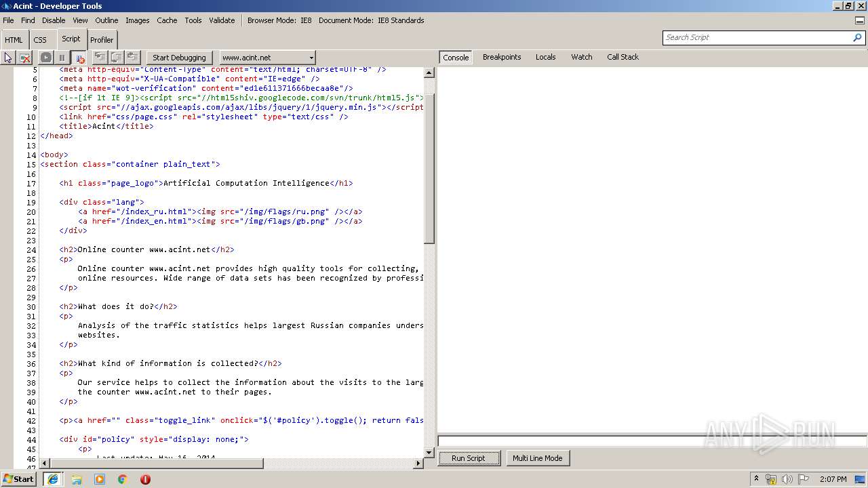This screenshot has height=488, width=868.
Task: Click the volume speaker tray icon
Action: [x=787, y=479]
